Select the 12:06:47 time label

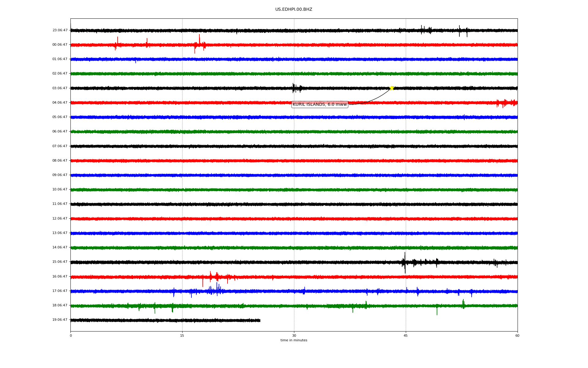click(60, 219)
